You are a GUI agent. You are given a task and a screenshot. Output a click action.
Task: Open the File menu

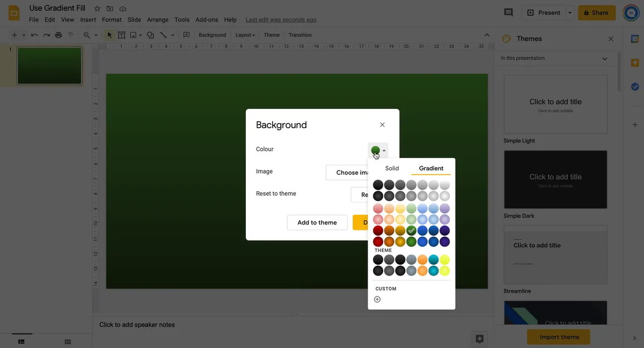[x=34, y=20]
